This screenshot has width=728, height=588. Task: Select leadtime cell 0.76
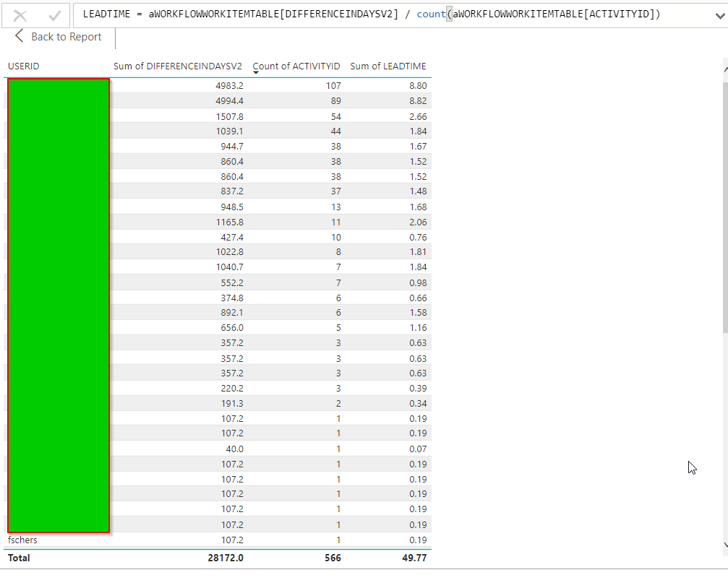point(418,237)
